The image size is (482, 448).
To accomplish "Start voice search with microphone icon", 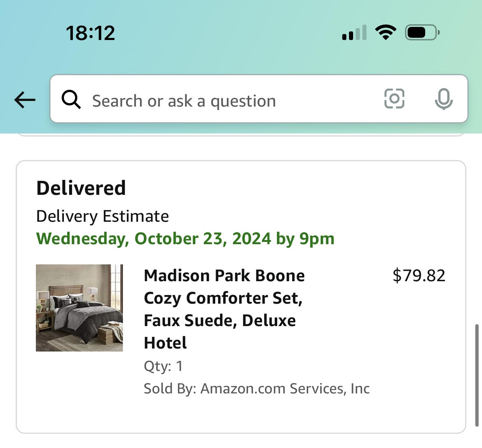I will [444, 99].
